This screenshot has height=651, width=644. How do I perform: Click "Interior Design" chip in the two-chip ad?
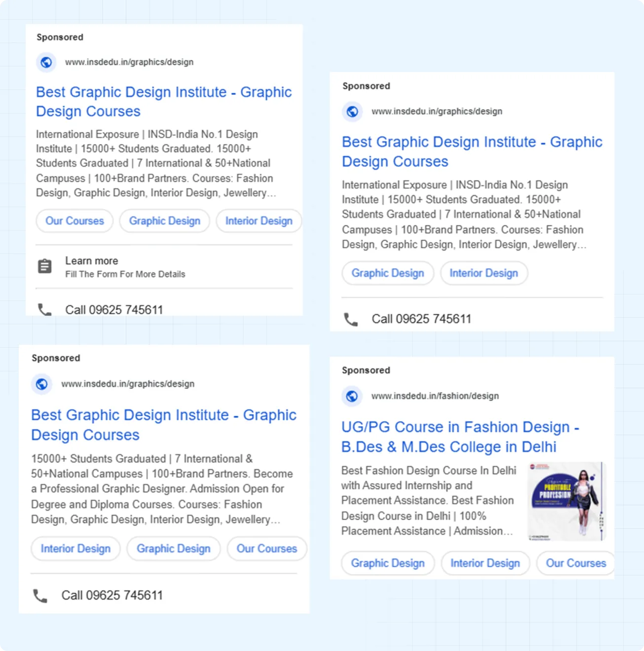483,273
